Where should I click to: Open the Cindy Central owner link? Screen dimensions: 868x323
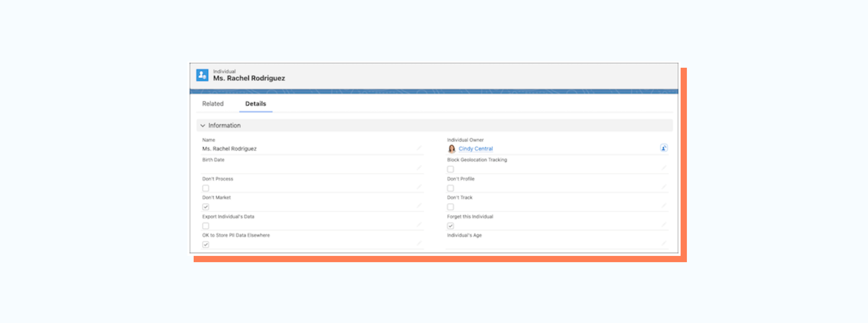(475, 149)
